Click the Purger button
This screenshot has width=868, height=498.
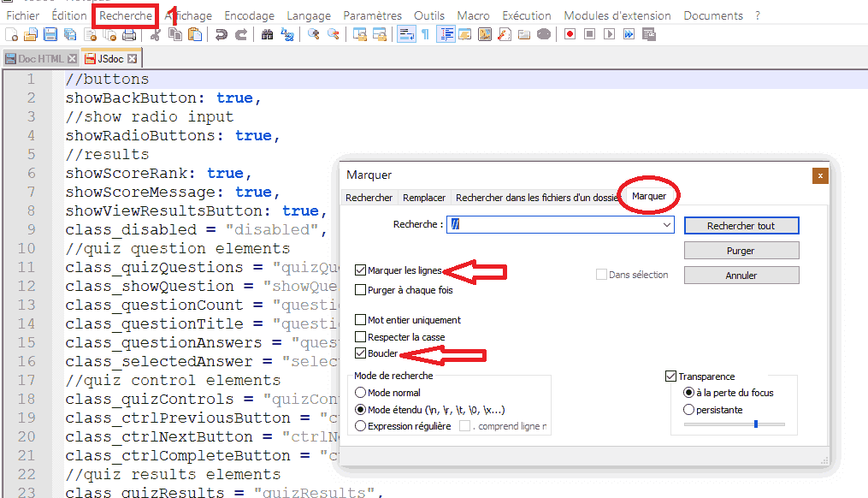(x=741, y=251)
